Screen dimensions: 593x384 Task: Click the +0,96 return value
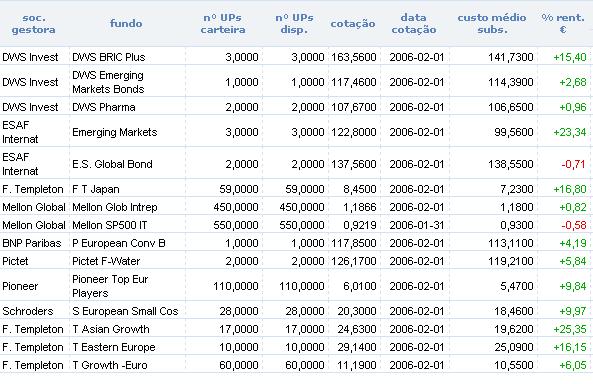[573, 107]
